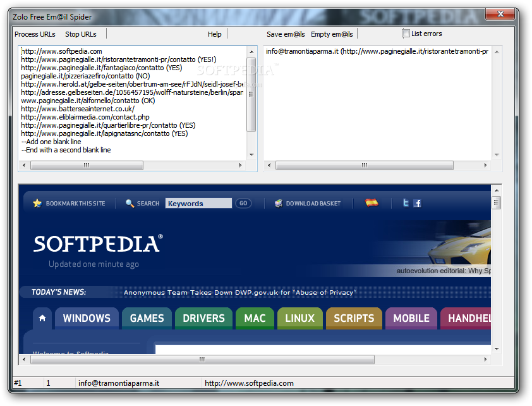Click the lapignatasnc/contatto (YES) URL line
Viewport: 532px width, 406px height.
[104, 133]
